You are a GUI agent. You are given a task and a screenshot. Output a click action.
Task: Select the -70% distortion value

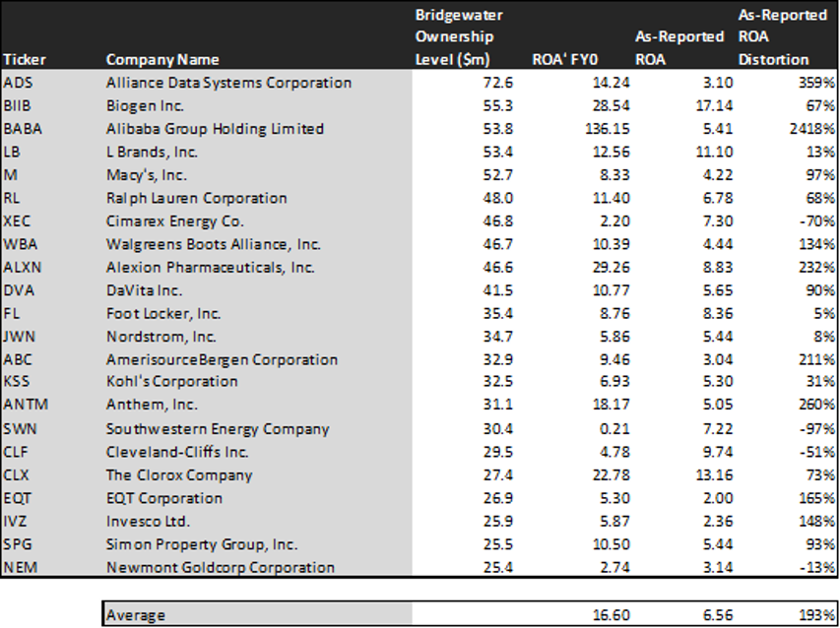pyautogui.click(x=818, y=221)
